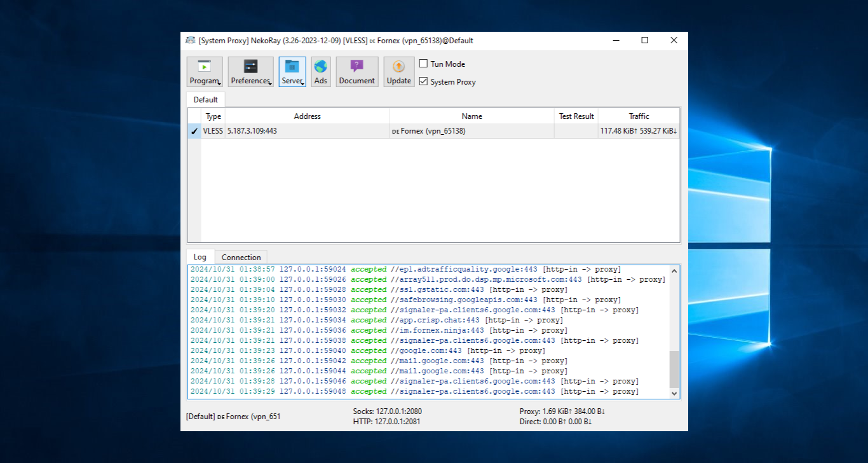This screenshot has height=463, width=868.
Task: Click the HTTP: 127.0.0.1:2081 status text
Action: (x=386, y=421)
